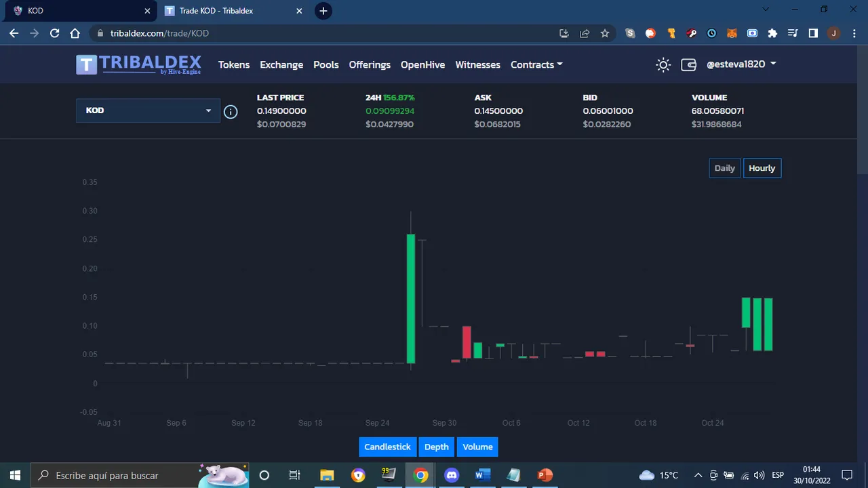This screenshot has height=488, width=868.
Task: Toggle the Chrome side panel icon
Action: (x=813, y=33)
